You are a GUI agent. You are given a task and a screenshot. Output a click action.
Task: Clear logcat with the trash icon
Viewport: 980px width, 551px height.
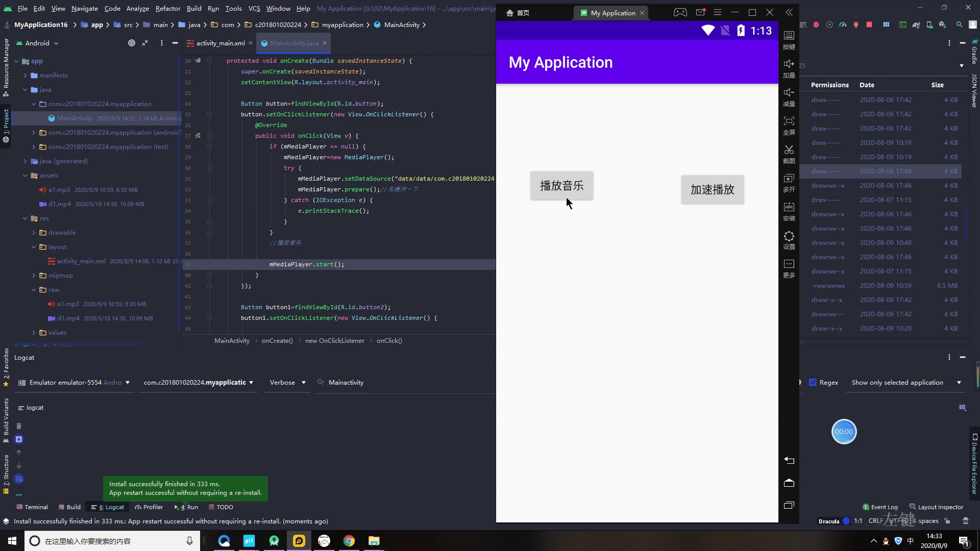click(x=19, y=426)
